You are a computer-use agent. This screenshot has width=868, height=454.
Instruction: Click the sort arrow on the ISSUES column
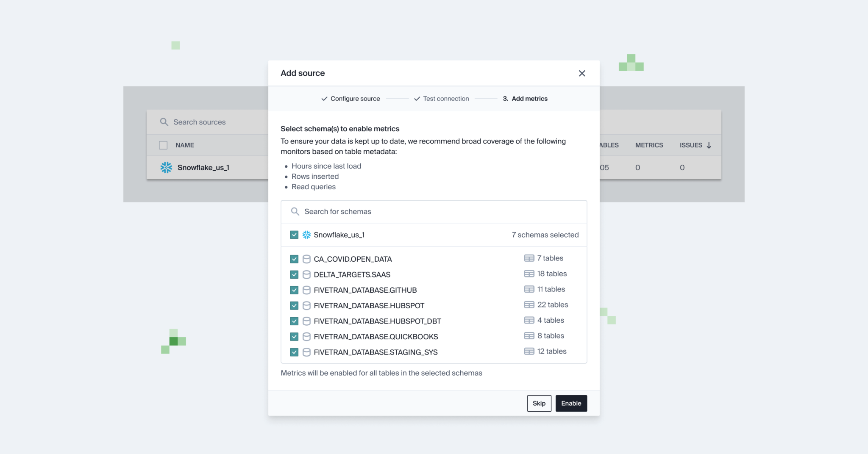tap(709, 145)
